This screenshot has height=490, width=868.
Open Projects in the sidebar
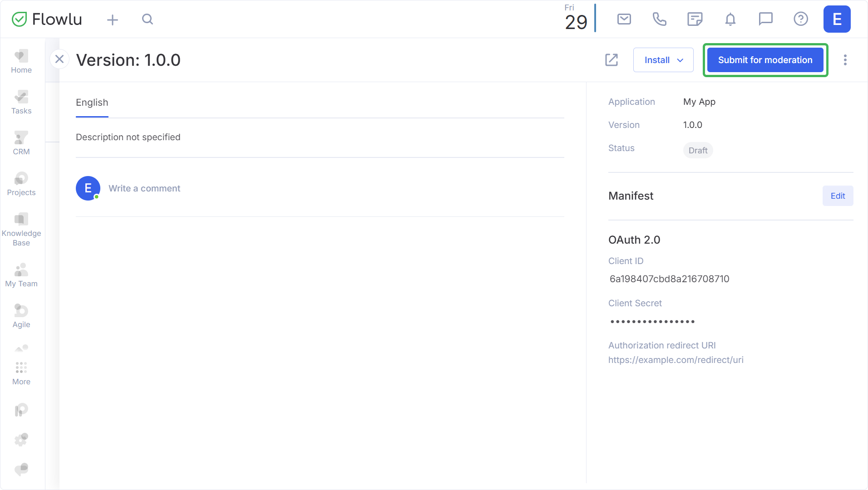tap(21, 184)
